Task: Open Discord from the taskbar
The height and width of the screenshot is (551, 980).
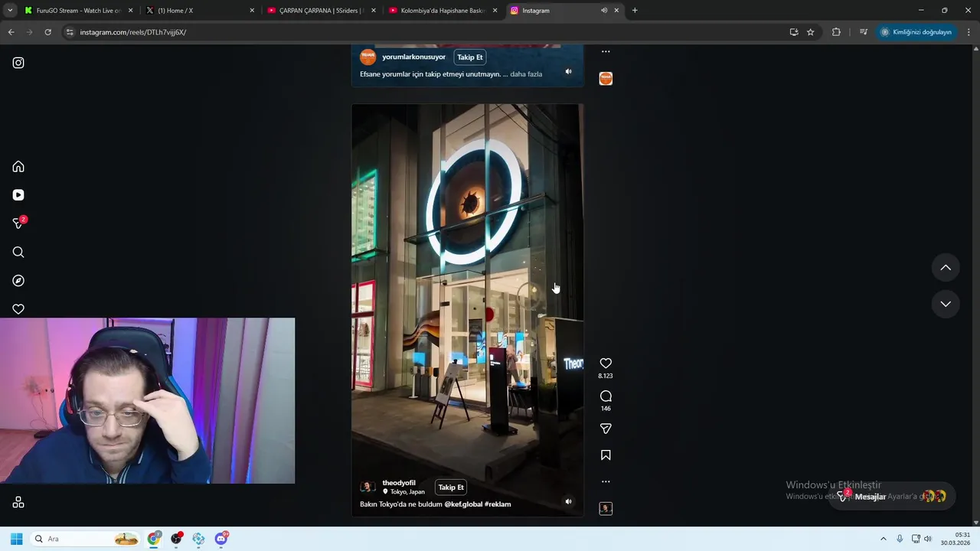Action: click(x=221, y=539)
